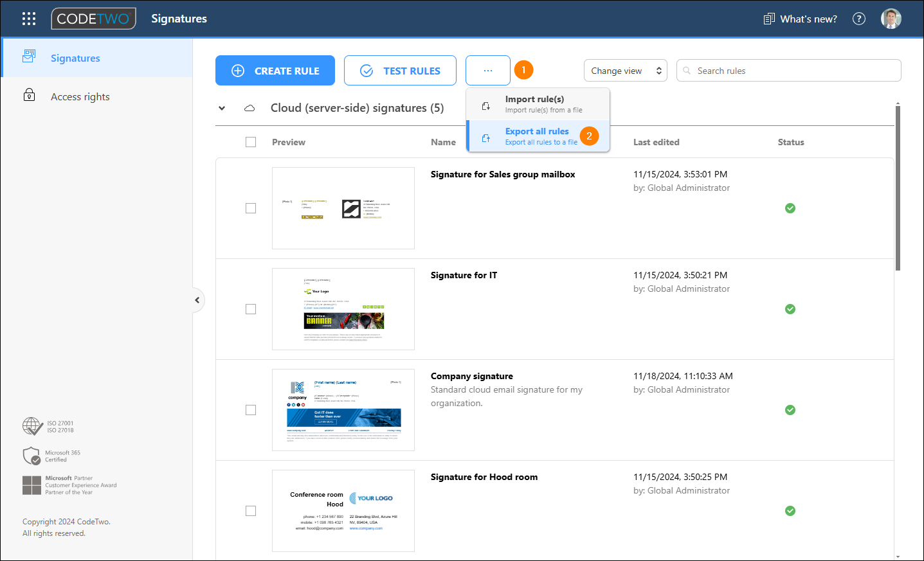The image size is (924, 561).
Task: Check the Sales group mailbox signature row
Action: [x=251, y=208]
